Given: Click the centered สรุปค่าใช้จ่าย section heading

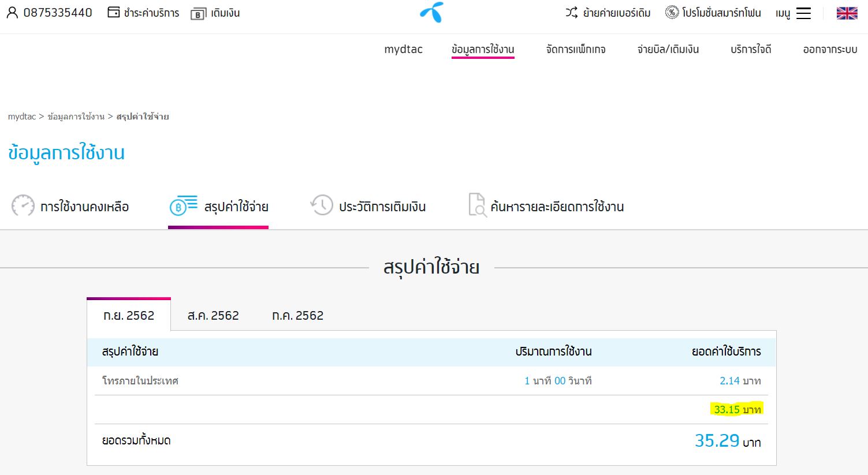Looking at the screenshot, I should pos(431,267).
